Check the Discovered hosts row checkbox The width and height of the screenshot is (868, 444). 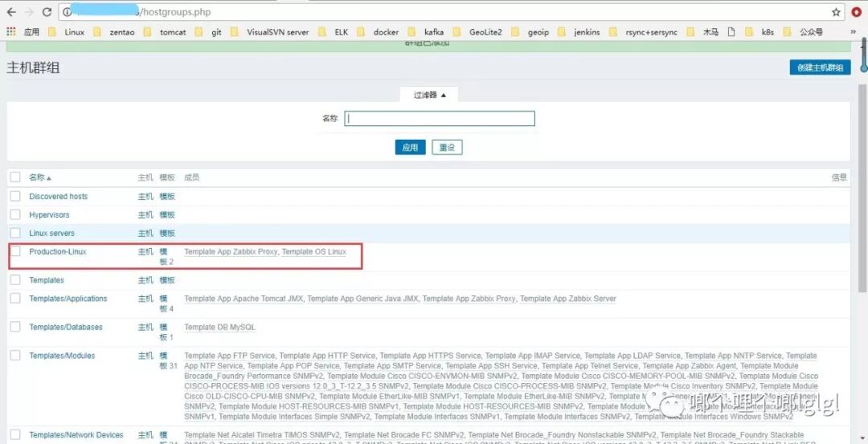coord(15,196)
